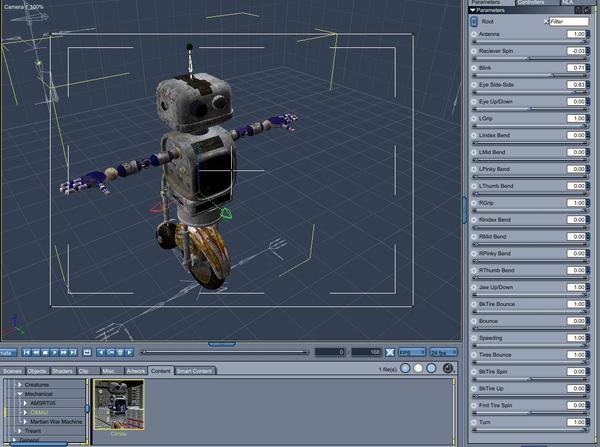Toggle the circle beside Eye Side-Side
Viewport: 600px width, 447px height.
coord(474,85)
